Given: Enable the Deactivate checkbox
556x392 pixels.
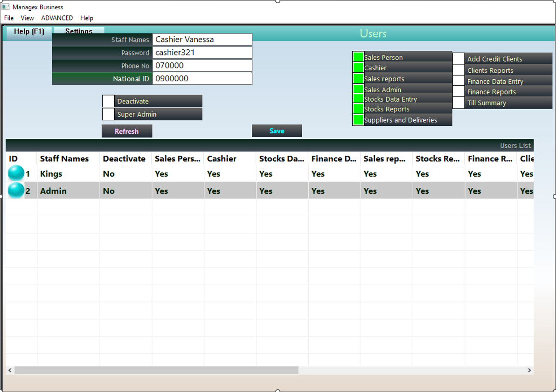Looking at the screenshot, I should 108,101.
